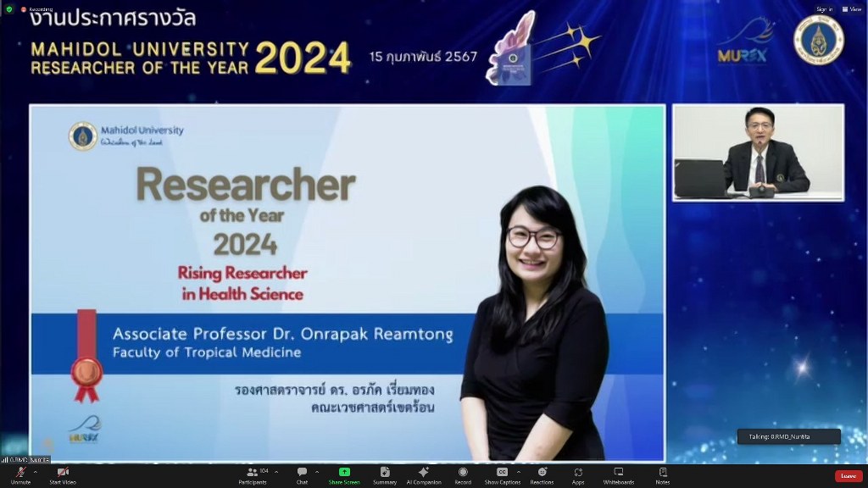This screenshot has width=868, height=488.
Task: Select the speaker video thumbnail
Action: 759,152
